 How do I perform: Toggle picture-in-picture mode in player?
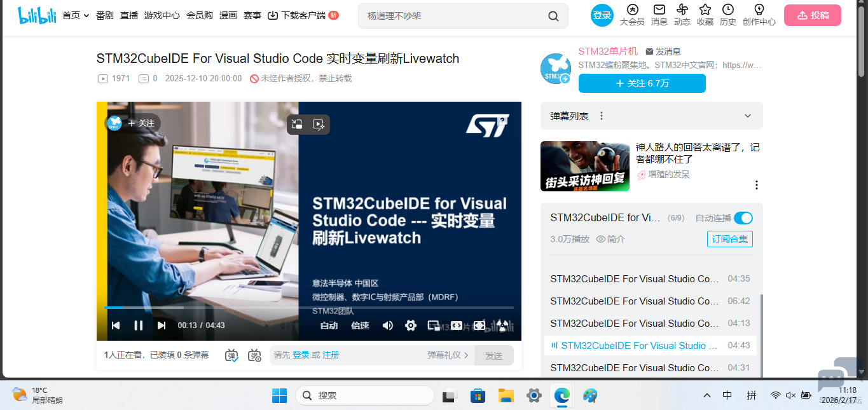pyautogui.click(x=434, y=325)
